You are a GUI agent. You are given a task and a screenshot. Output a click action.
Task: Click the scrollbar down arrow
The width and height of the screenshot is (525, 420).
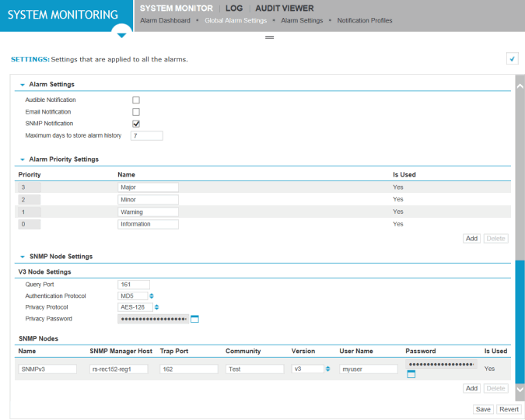(x=520, y=388)
